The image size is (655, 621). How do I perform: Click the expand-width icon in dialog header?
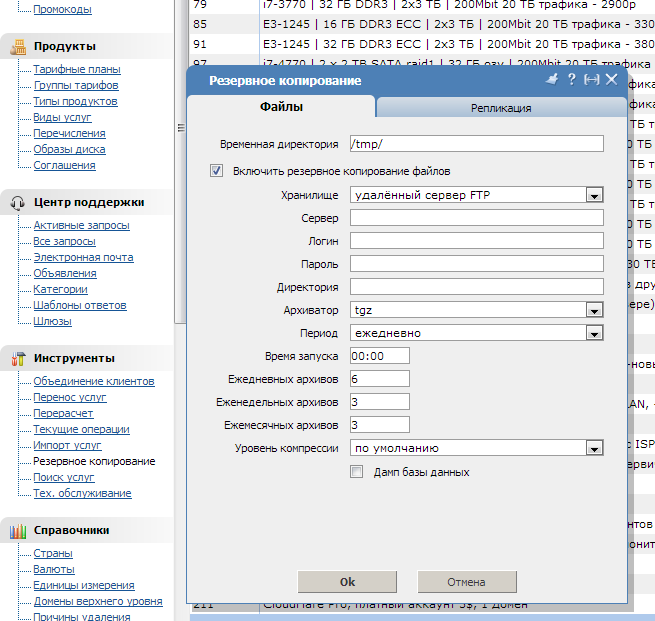coord(591,79)
